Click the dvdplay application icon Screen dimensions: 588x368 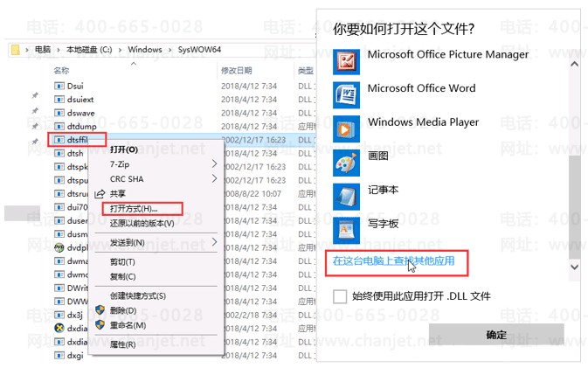coord(59,247)
